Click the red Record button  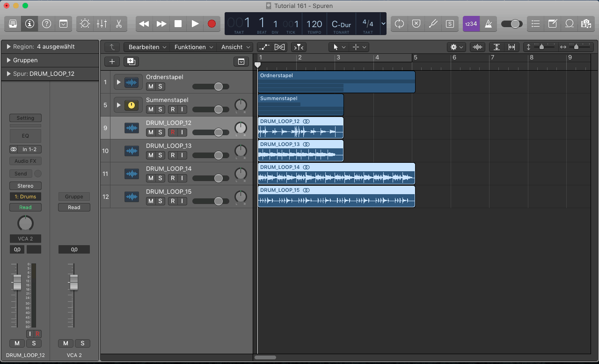(212, 23)
